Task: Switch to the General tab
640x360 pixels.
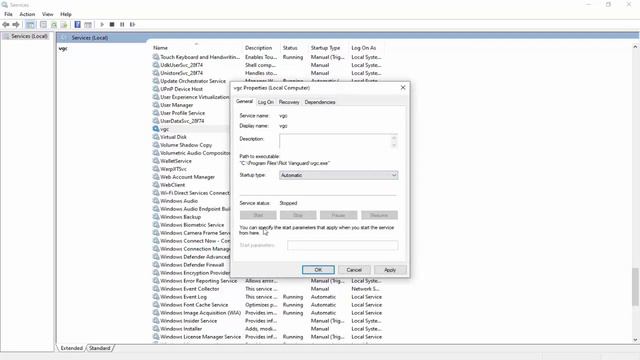Action: click(x=244, y=102)
